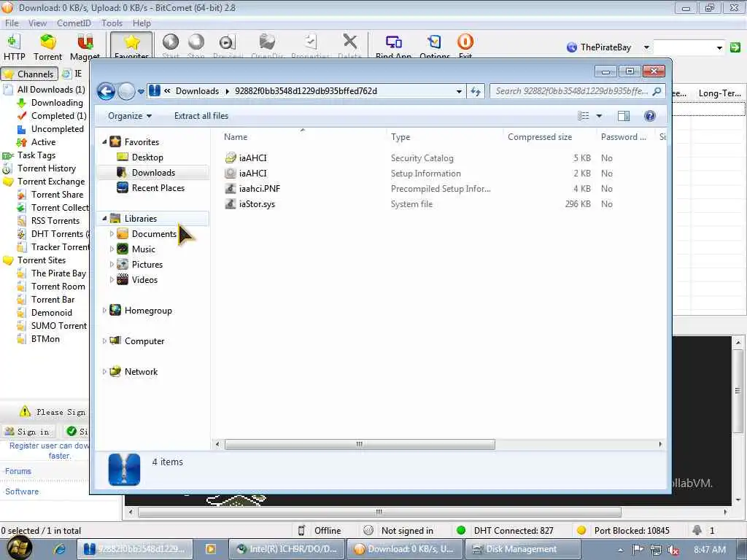
Task: Open the view options dropdown arrow
Action: pyautogui.click(x=600, y=116)
